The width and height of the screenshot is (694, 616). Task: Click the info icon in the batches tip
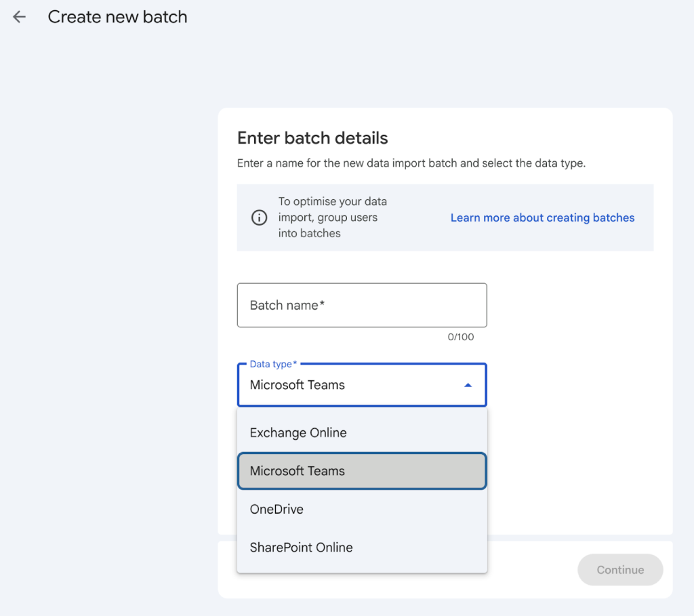[259, 218]
